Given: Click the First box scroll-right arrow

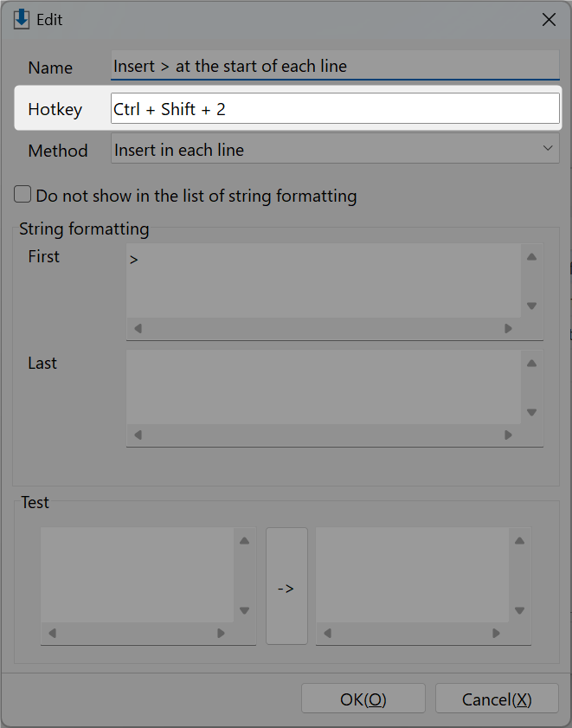Looking at the screenshot, I should 508,329.
